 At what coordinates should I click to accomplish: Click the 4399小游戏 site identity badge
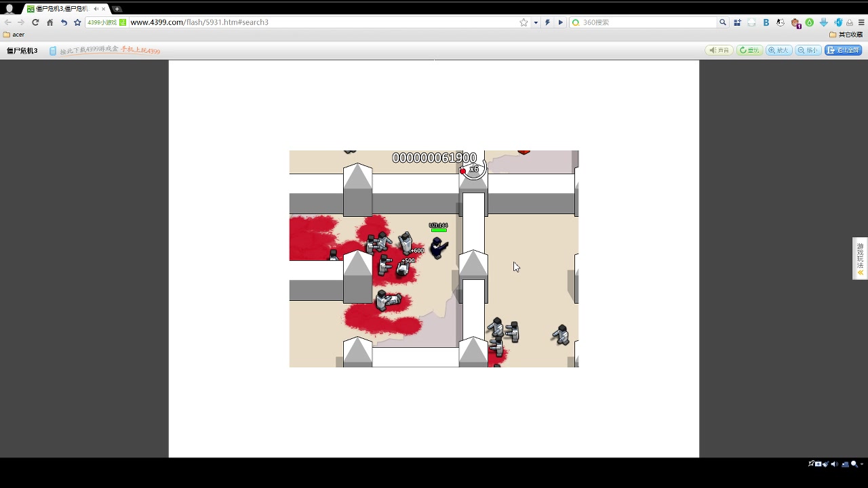[x=106, y=22]
